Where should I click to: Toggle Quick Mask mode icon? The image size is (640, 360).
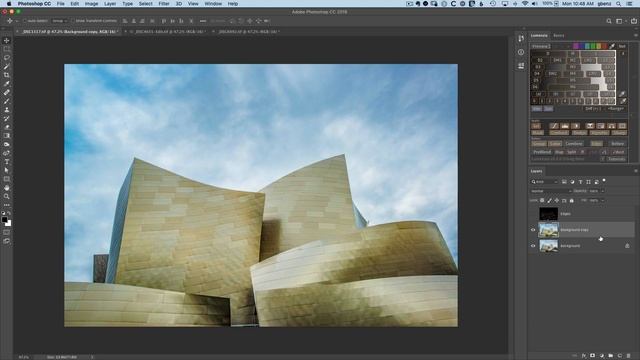(x=7, y=232)
